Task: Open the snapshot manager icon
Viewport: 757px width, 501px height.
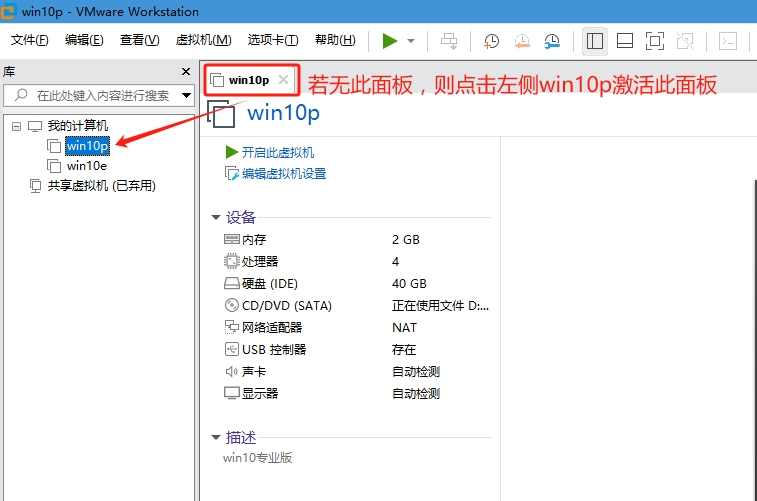Action: 551,41
